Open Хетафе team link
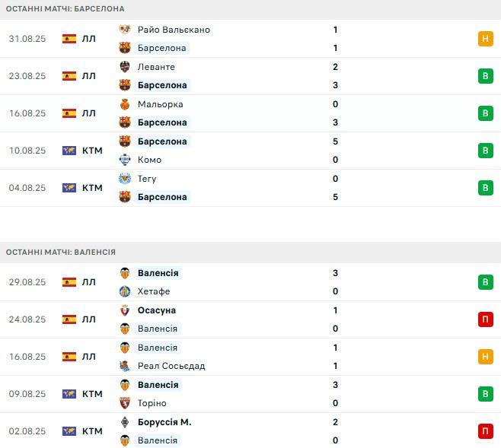This screenshot has width=501, height=448. [x=154, y=291]
